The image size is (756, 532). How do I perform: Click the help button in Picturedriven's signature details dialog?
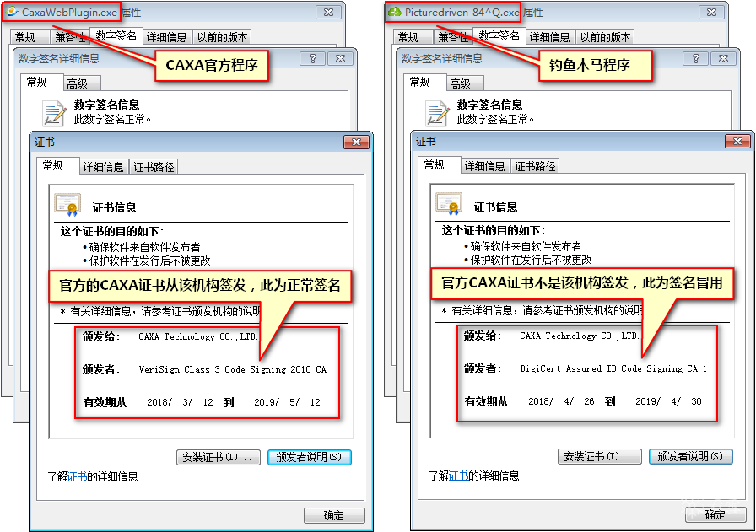pos(696,59)
